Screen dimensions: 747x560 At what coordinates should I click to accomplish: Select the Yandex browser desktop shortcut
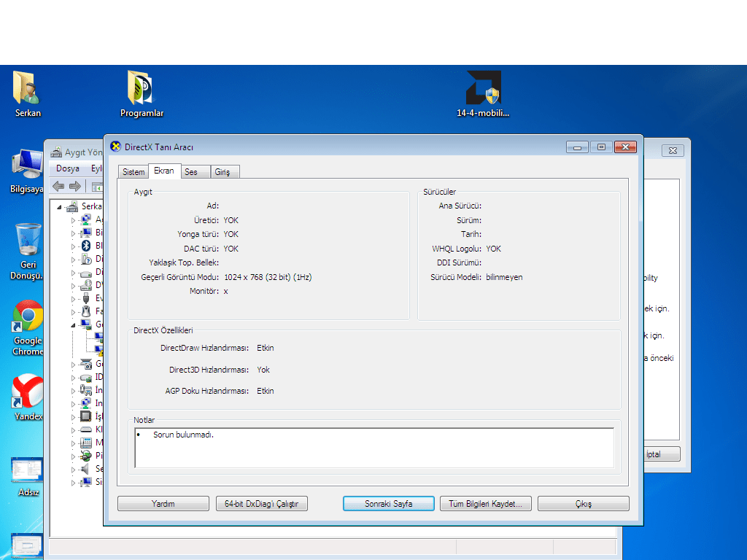(x=28, y=397)
